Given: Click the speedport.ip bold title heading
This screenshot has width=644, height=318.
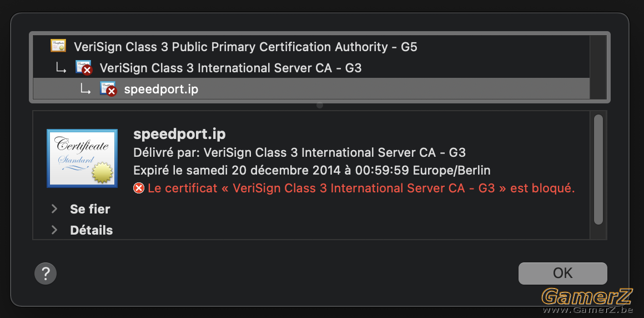Looking at the screenshot, I should click(179, 135).
